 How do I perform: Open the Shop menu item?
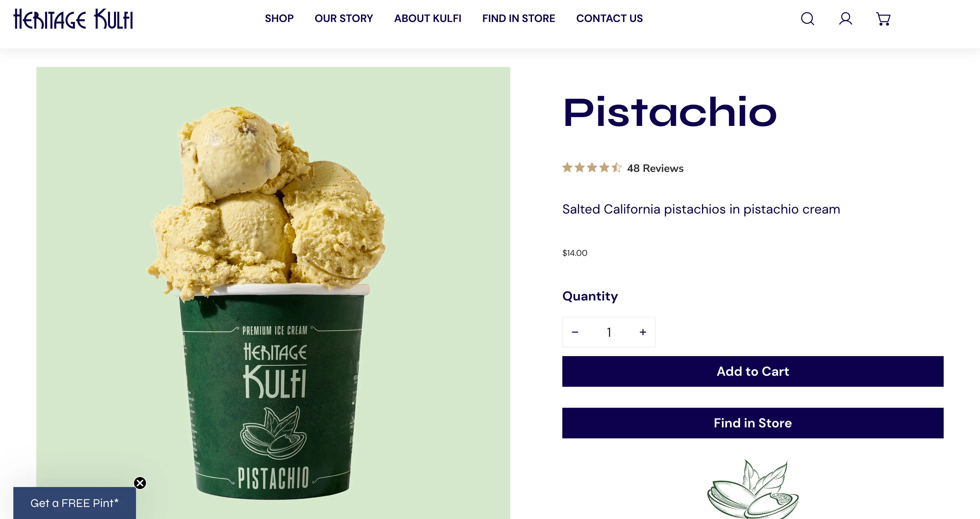tap(279, 18)
